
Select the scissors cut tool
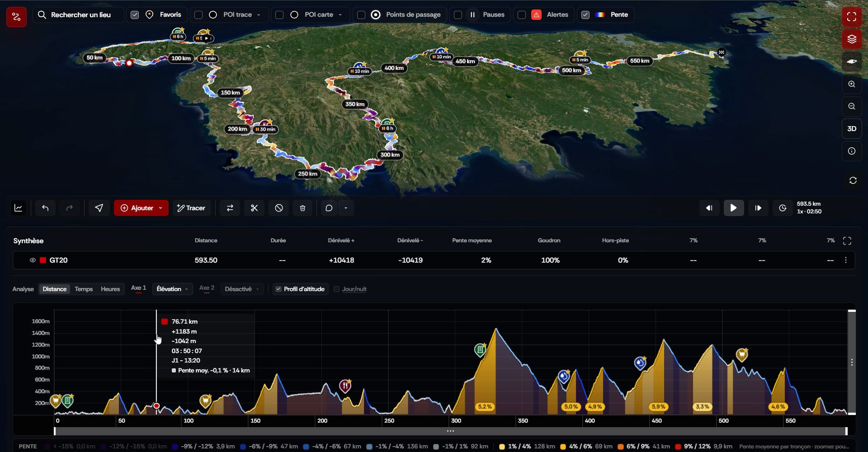tap(255, 208)
